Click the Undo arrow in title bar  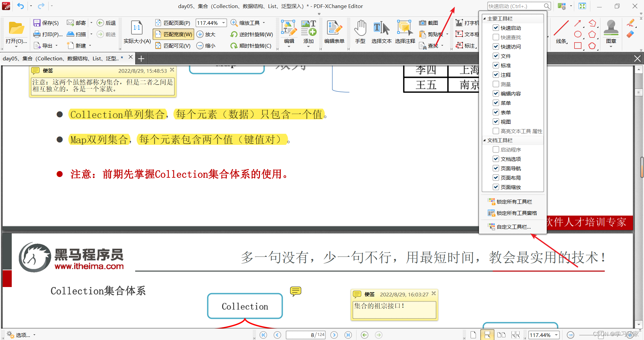click(x=20, y=6)
